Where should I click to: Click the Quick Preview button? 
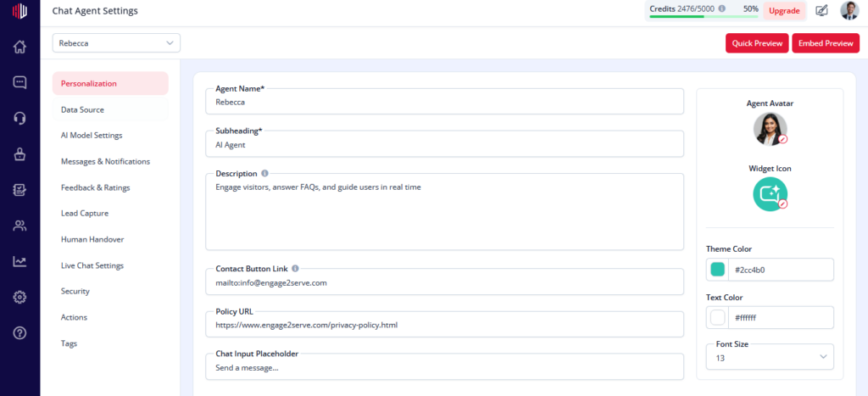tap(757, 43)
